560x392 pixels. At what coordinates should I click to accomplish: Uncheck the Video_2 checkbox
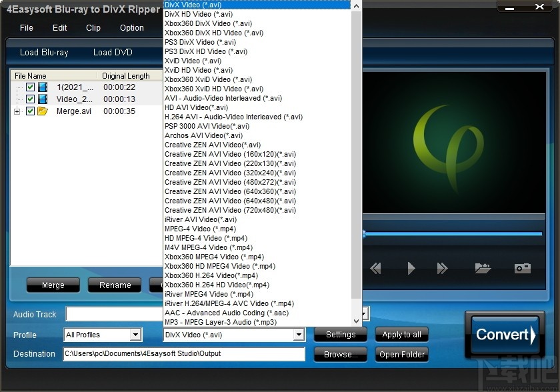30,99
